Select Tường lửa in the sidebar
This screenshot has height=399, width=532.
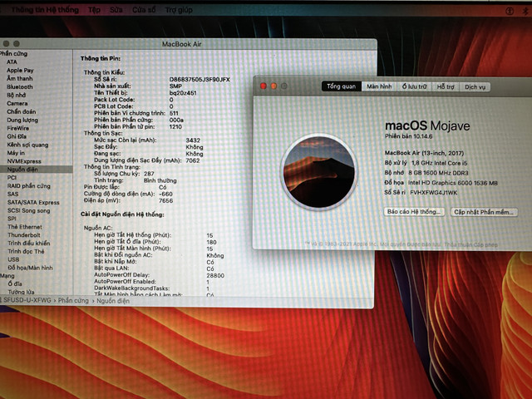pos(21,292)
